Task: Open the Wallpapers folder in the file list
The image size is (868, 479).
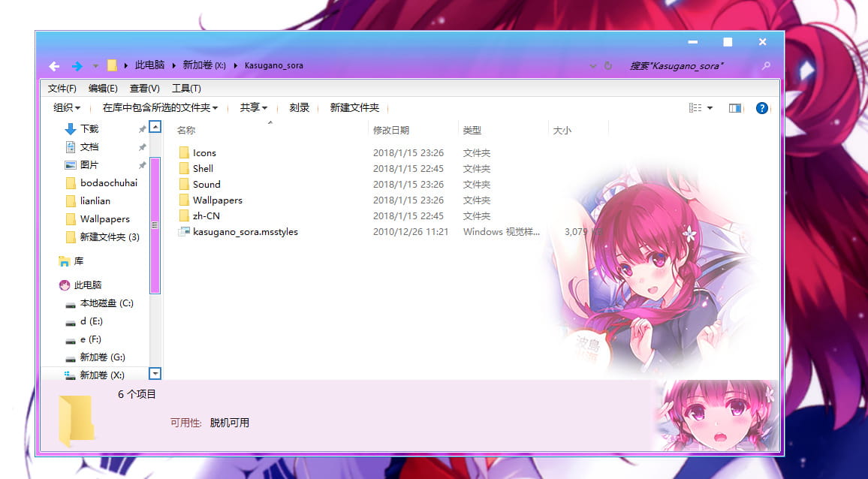Action: pyautogui.click(x=218, y=200)
